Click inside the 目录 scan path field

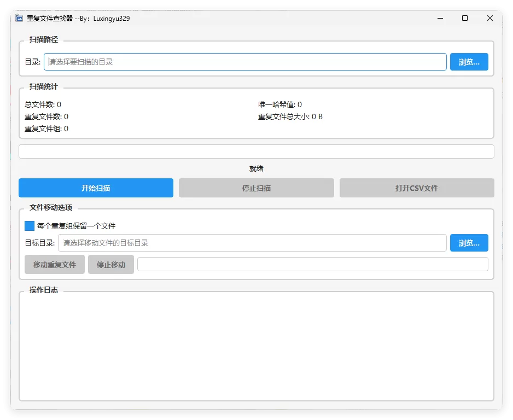(x=245, y=62)
